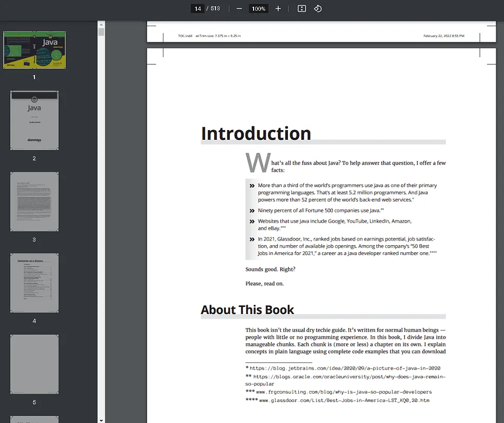Open the Java cover thumbnail, page 1
This screenshot has width=504, height=423.
34,50
